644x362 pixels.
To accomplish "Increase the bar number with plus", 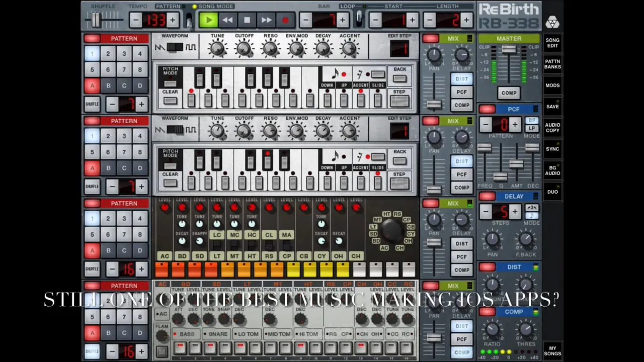I will pyautogui.click(x=343, y=20).
